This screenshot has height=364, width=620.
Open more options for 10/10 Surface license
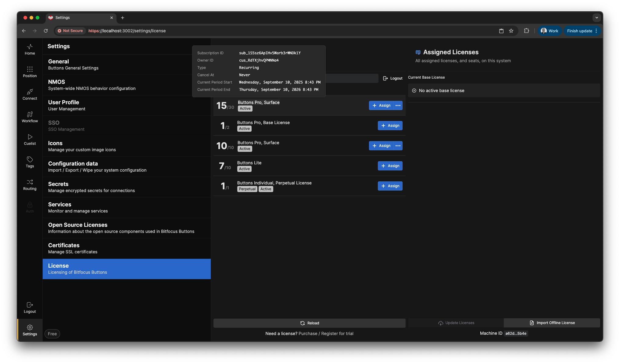[398, 146]
